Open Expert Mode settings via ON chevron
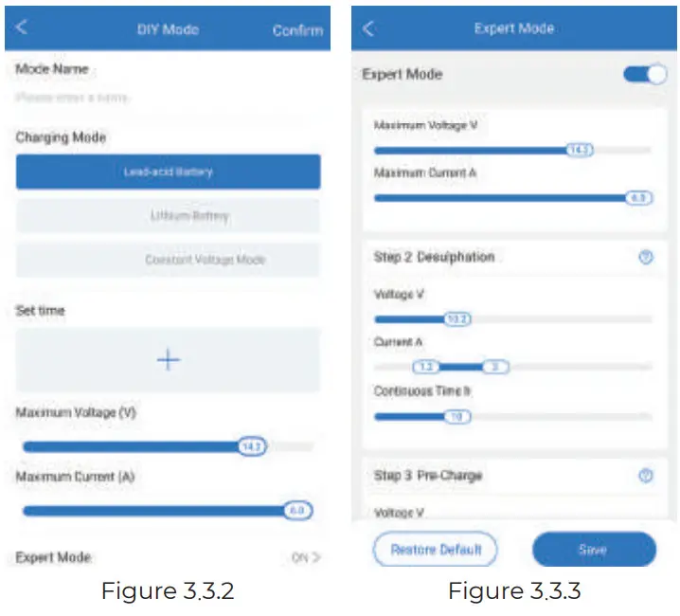This screenshot has height=616, width=680. click(x=306, y=557)
